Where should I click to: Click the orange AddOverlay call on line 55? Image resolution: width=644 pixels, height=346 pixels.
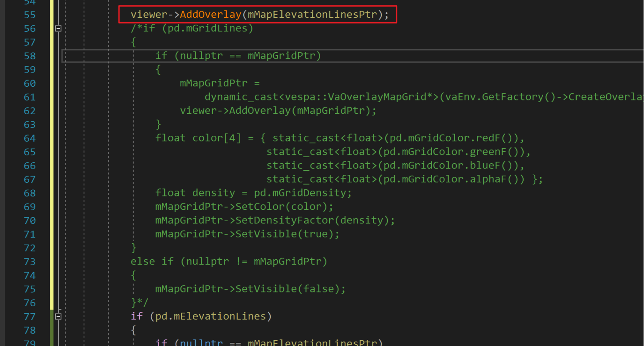[211, 15]
